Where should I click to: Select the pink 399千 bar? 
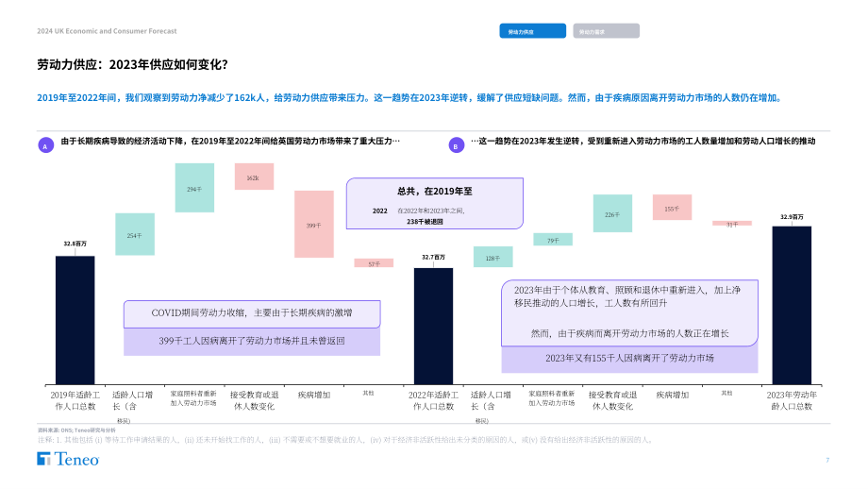tap(314, 225)
